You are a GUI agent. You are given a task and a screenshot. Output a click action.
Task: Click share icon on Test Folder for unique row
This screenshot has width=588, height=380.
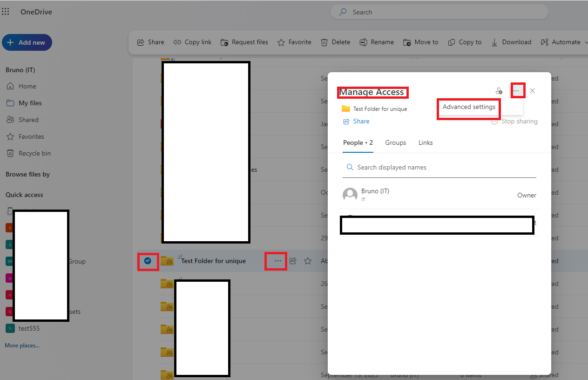coord(293,261)
